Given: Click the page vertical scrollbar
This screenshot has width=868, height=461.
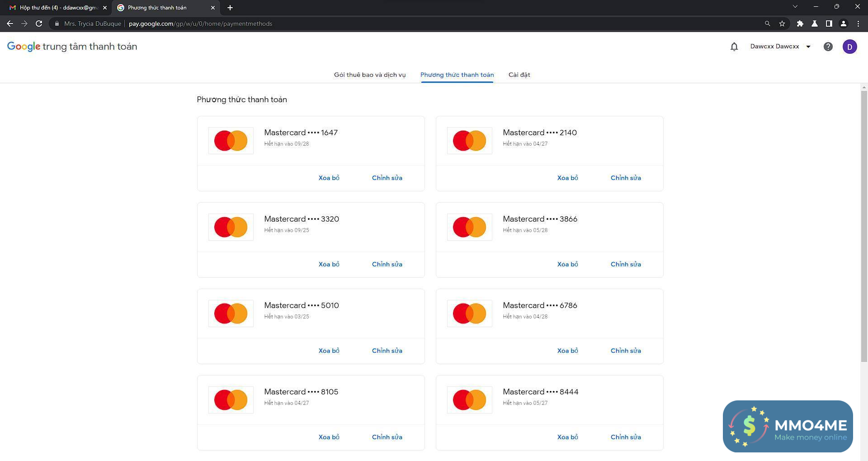Looking at the screenshot, I should coord(864,226).
